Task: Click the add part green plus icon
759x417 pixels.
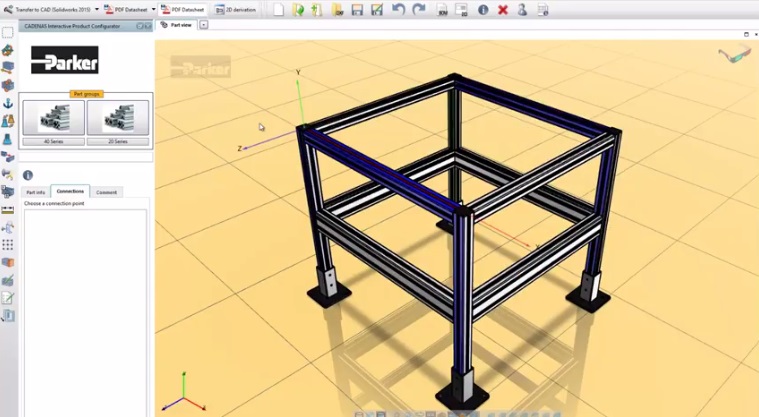Action: [317, 9]
